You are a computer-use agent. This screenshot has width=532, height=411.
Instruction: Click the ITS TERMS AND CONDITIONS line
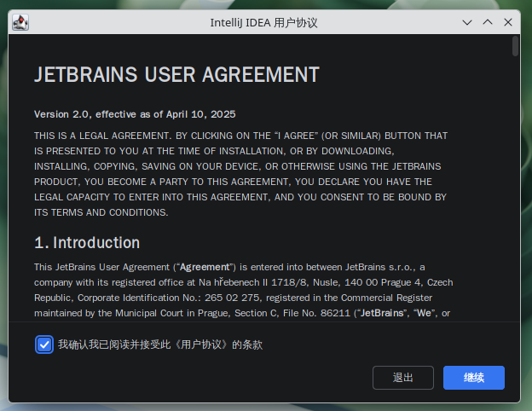pos(101,212)
